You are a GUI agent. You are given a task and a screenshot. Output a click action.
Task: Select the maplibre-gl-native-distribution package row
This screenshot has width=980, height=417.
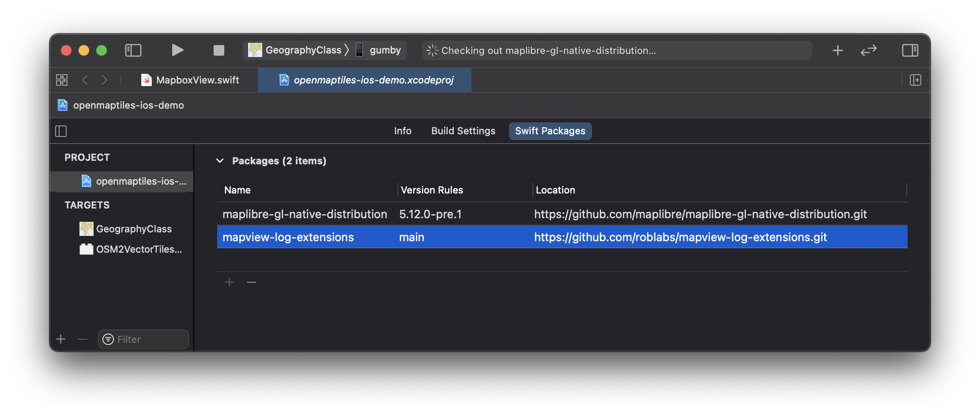[562, 214]
